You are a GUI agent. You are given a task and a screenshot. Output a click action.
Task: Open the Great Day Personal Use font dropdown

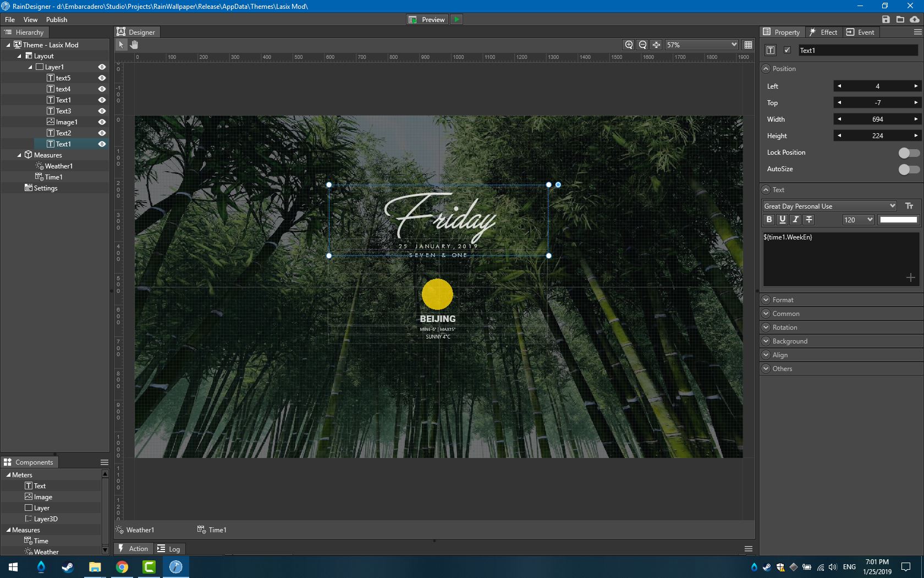click(829, 206)
